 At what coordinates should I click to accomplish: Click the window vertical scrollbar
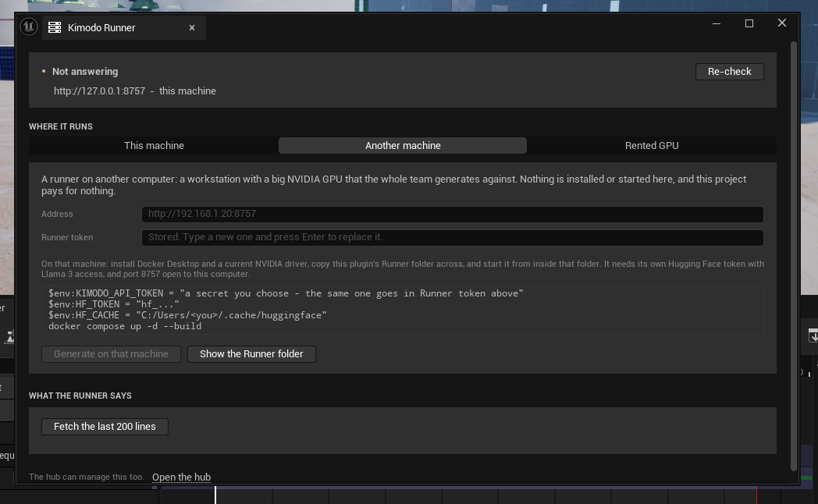point(794,255)
